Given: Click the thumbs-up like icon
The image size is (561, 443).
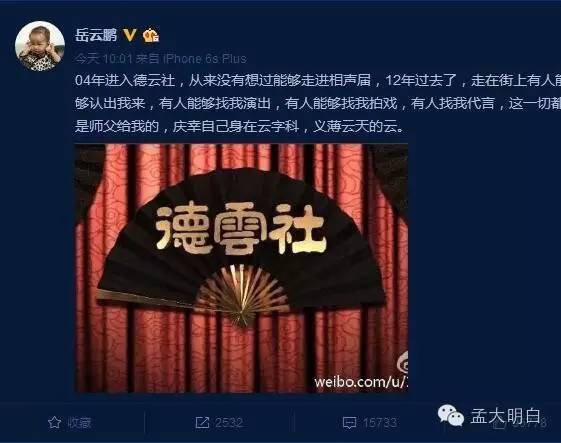Looking at the screenshot, I should [x=498, y=424].
